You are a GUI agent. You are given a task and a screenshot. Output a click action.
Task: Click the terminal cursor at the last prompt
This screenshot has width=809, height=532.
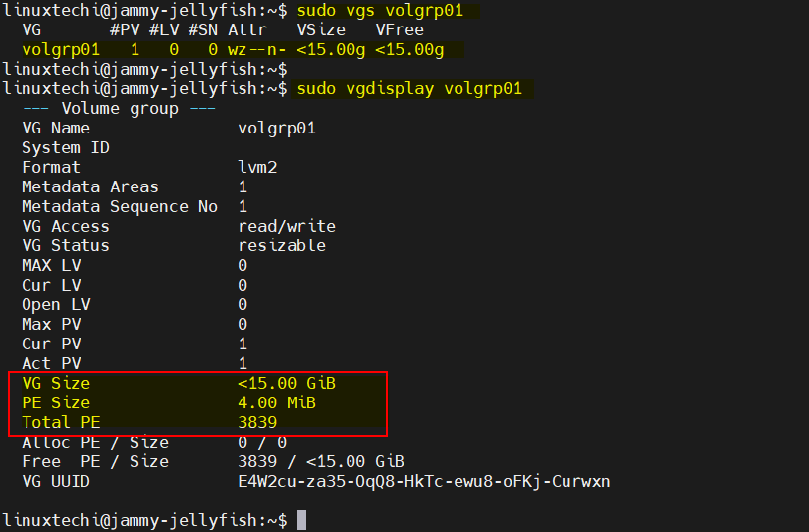(301, 520)
